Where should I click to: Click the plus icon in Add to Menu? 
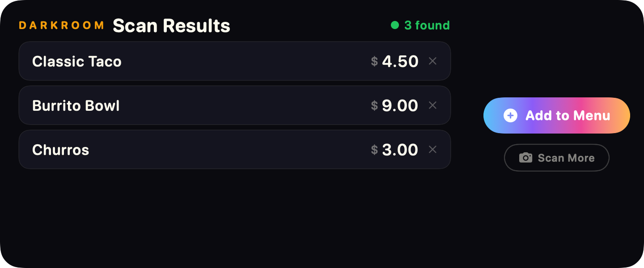[x=510, y=116]
